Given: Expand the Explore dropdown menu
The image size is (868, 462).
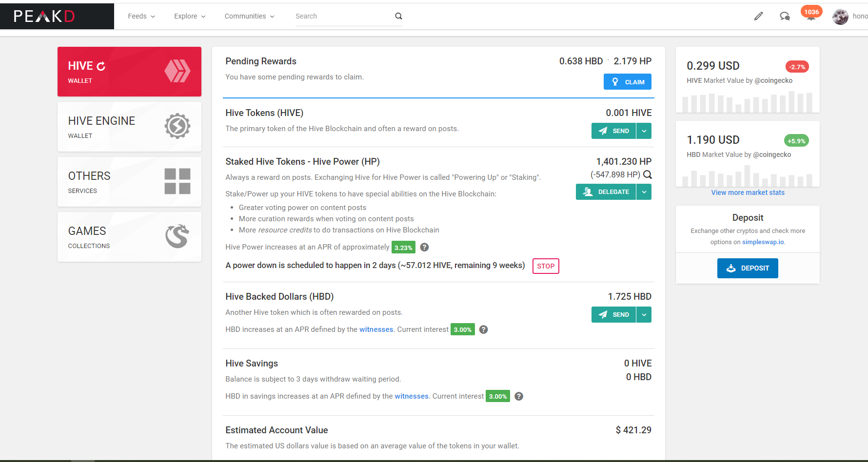Looking at the screenshot, I should 190,16.
